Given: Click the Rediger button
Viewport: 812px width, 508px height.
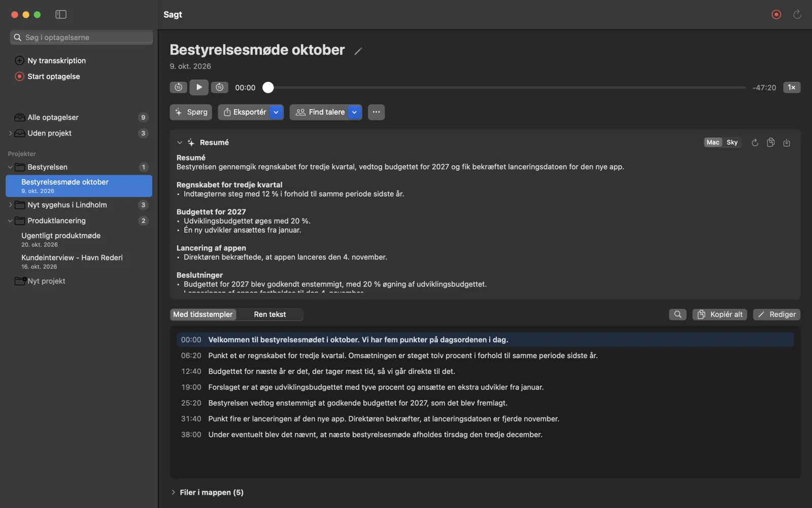Looking at the screenshot, I should click(776, 314).
